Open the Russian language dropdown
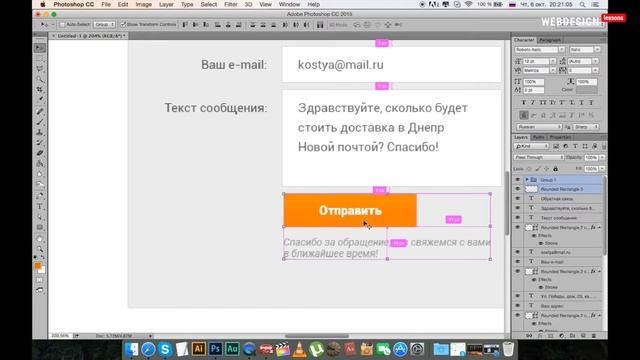This screenshot has width=640, height=360. pos(539,127)
